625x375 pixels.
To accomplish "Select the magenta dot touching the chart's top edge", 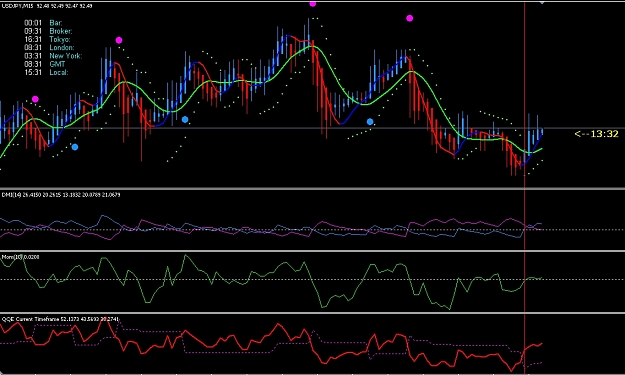I will (x=313, y=4).
